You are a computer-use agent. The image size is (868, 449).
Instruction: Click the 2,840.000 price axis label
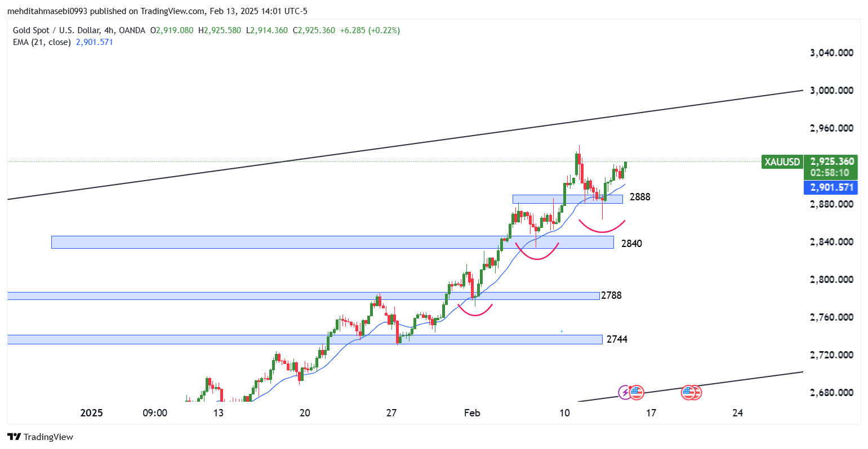831,242
